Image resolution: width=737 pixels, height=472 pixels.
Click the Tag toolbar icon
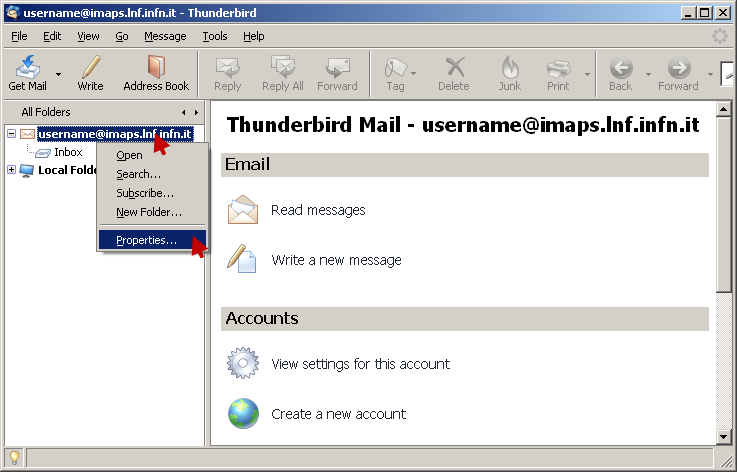point(395,68)
